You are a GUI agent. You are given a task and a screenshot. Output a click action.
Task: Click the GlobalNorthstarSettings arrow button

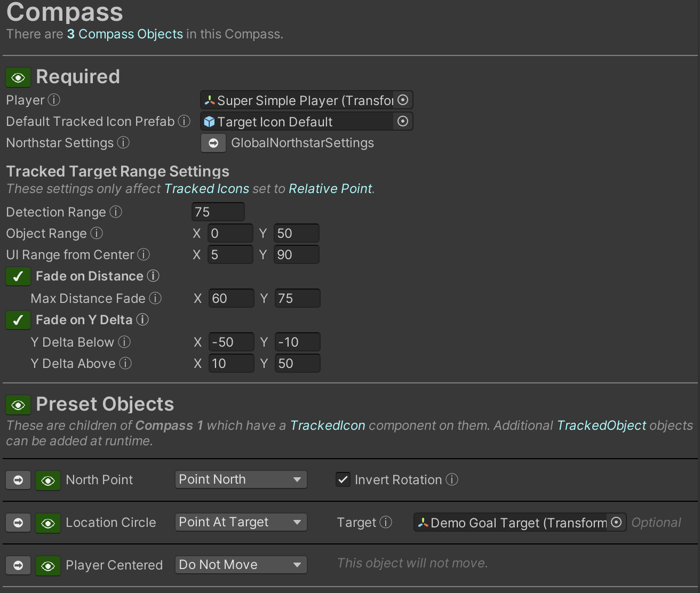point(213,143)
